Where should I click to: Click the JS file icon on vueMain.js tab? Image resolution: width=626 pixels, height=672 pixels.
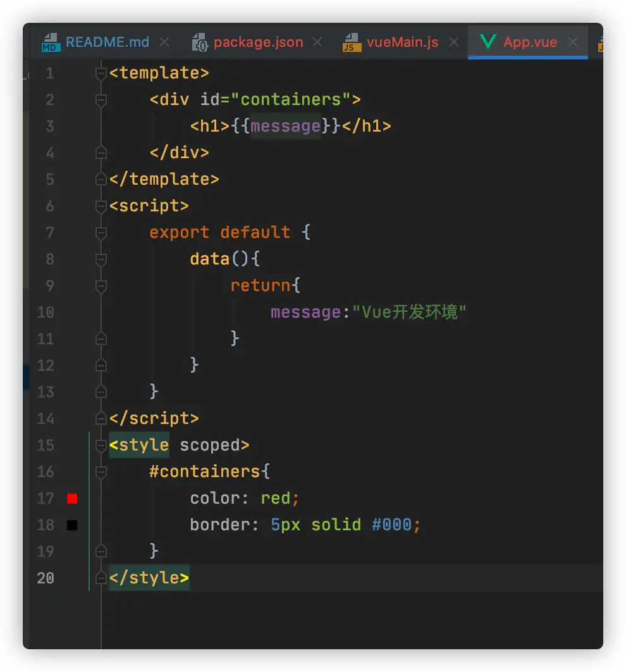pos(352,42)
